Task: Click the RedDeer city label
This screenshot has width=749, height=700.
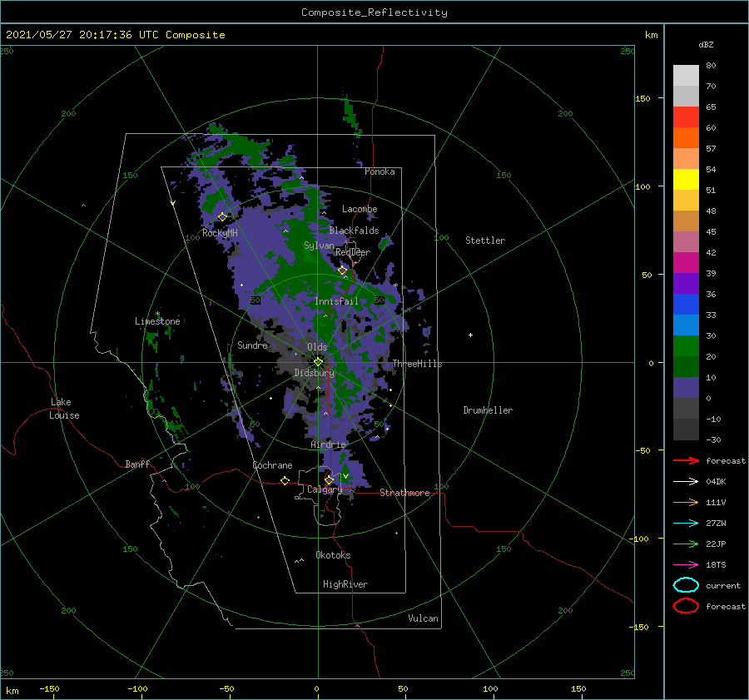Action: point(353,252)
